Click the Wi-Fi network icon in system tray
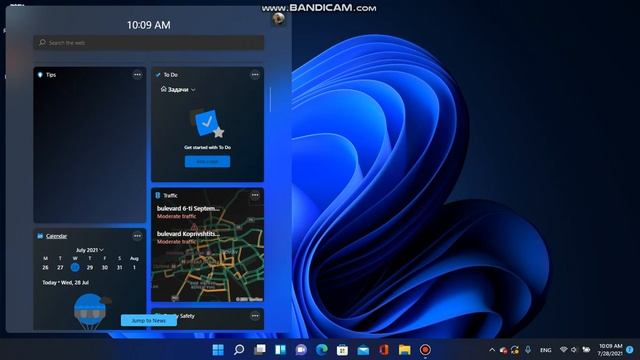Image resolution: width=640 pixels, height=360 pixels. [x=564, y=350]
